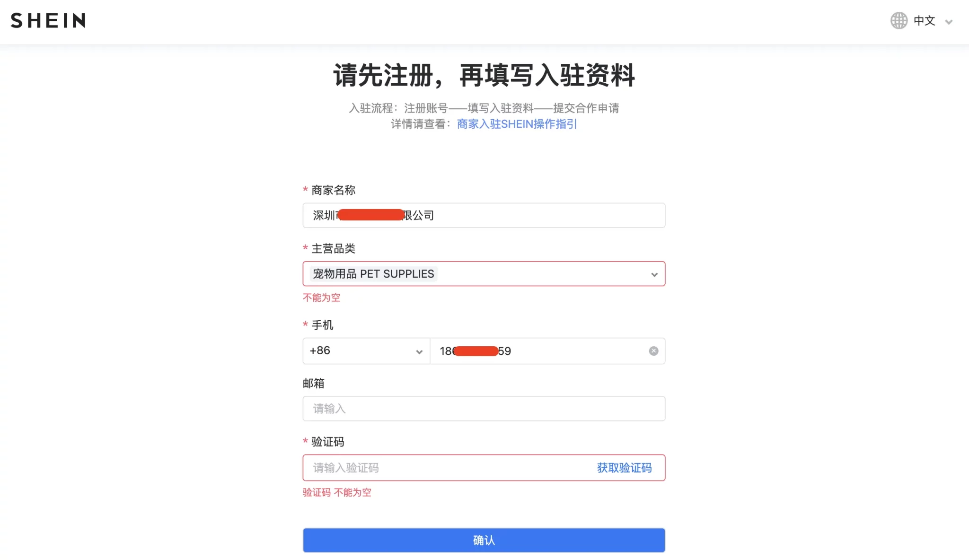Screen dimensions: 969x560
Task: Click the SHEIN logo
Action: click(x=48, y=21)
